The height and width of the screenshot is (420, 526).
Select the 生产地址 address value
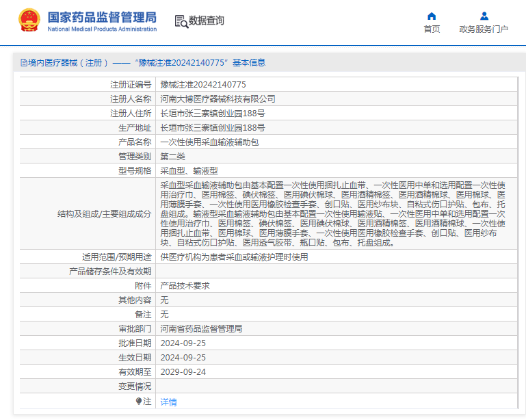[x=213, y=128]
